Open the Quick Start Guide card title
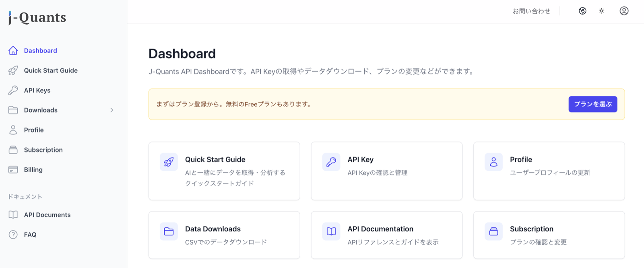 (x=215, y=159)
